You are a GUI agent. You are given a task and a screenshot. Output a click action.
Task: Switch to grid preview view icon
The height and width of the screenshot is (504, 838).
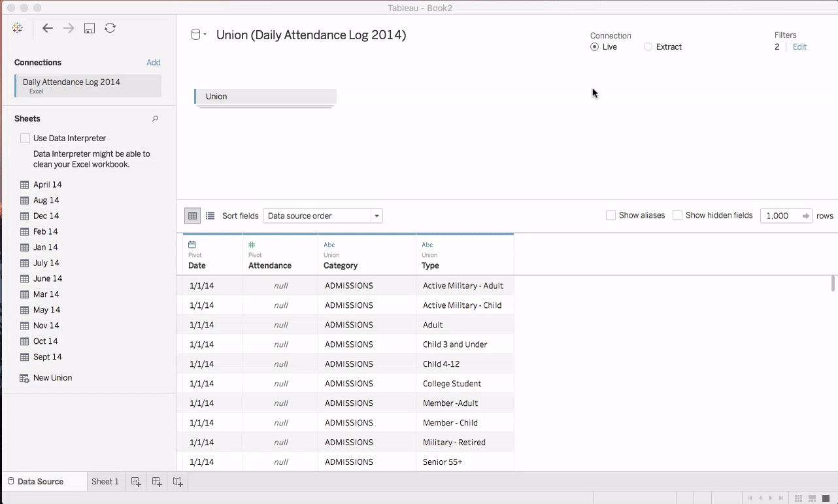[192, 216]
